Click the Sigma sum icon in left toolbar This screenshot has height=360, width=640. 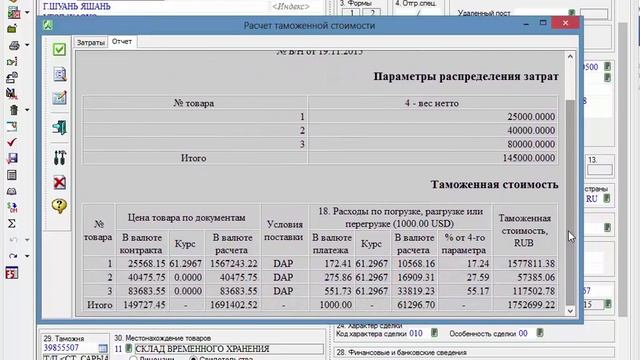(12, 223)
